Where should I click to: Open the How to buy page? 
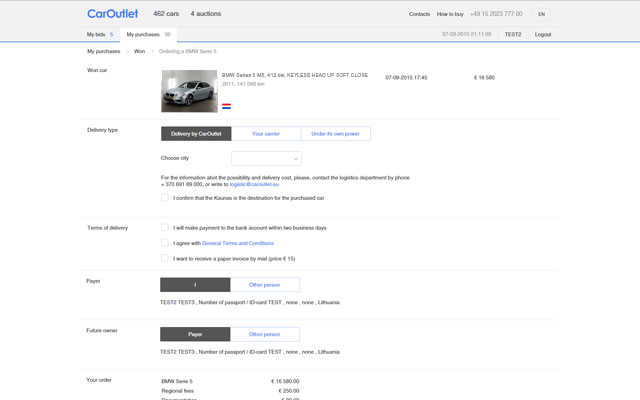(x=451, y=14)
